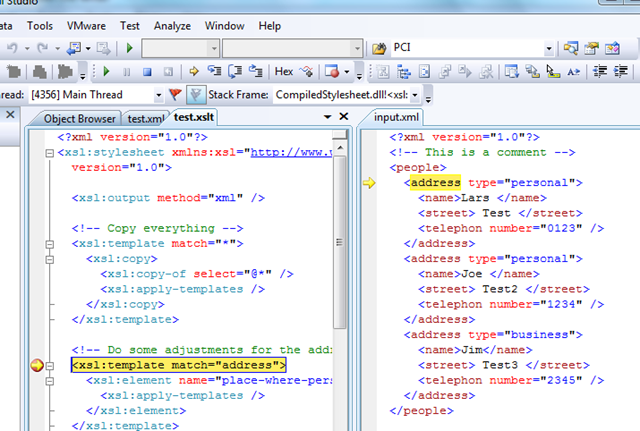This screenshot has width=640, height=431.
Task: Click the Breakpoints window icon
Action: point(332,72)
